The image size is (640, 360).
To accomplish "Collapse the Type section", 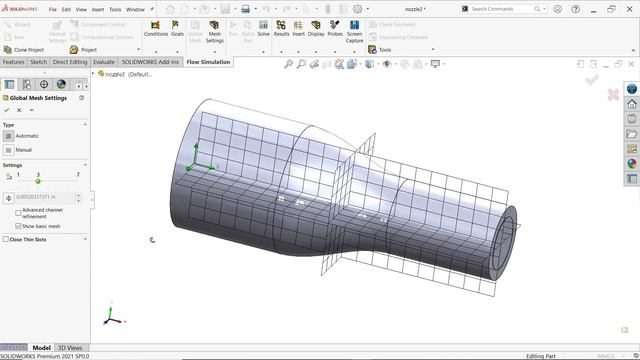I will click(x=85, y=124).
